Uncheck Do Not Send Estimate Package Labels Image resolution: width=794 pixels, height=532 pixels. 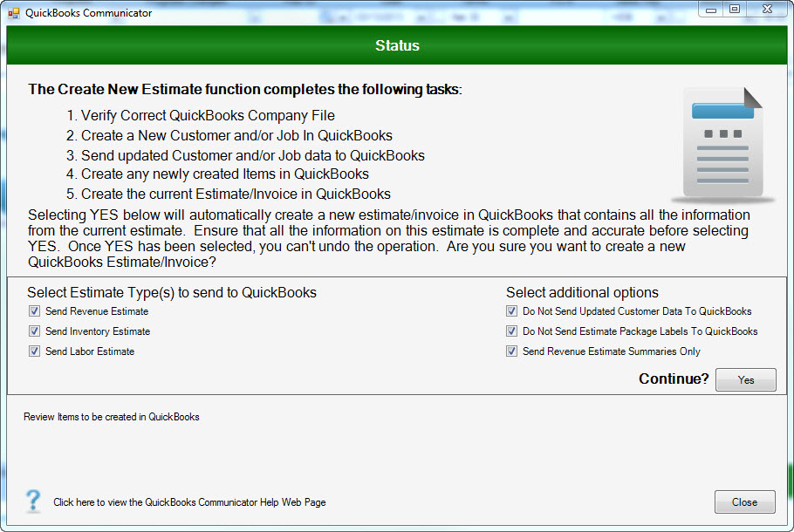coord(512,331)
